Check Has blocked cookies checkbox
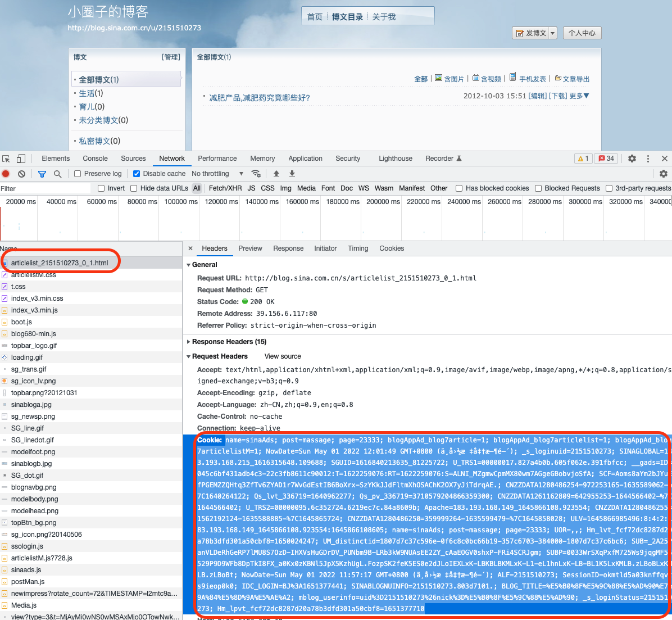 pos(459,188)
